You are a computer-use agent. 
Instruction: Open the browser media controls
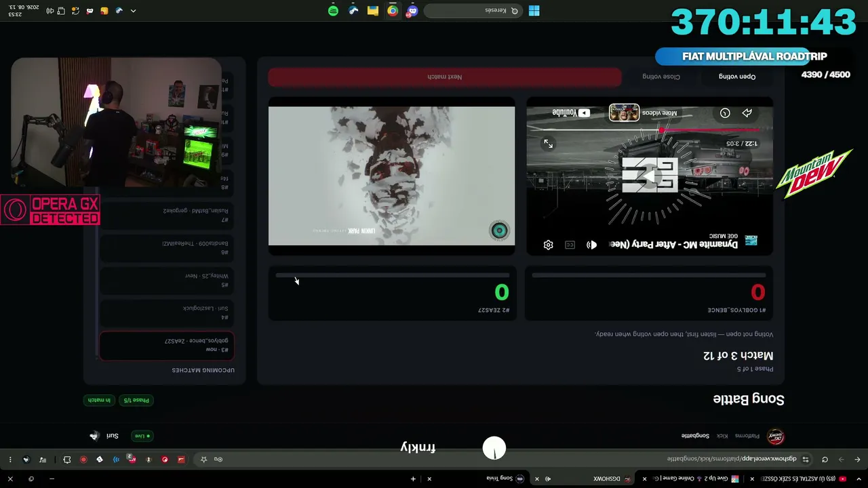point(43,460)
